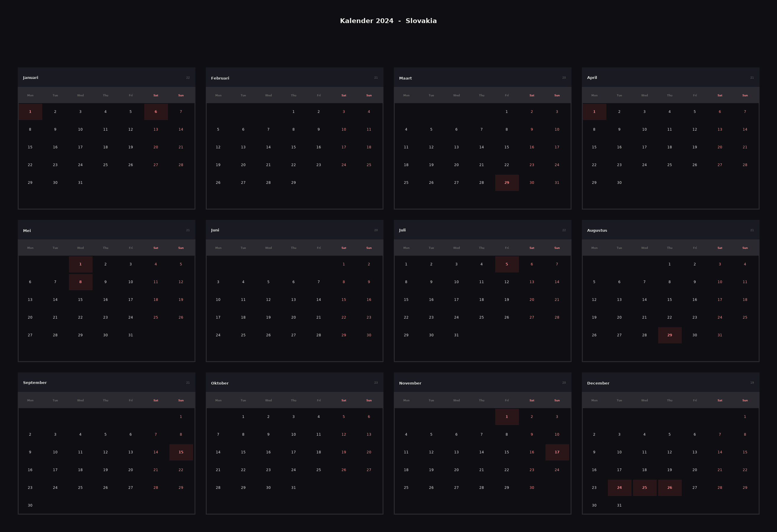Click the Augustus month name
777x532 pixels.
click(597, 230)
